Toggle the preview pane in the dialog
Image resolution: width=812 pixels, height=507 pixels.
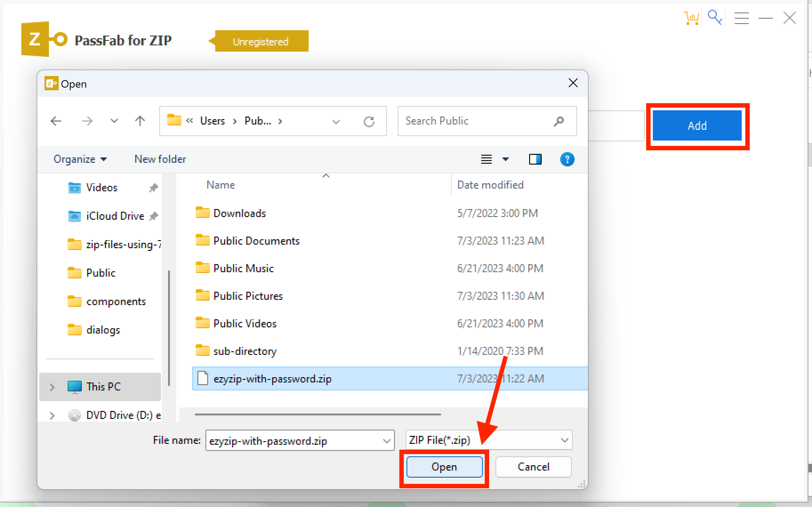point(535,159)
